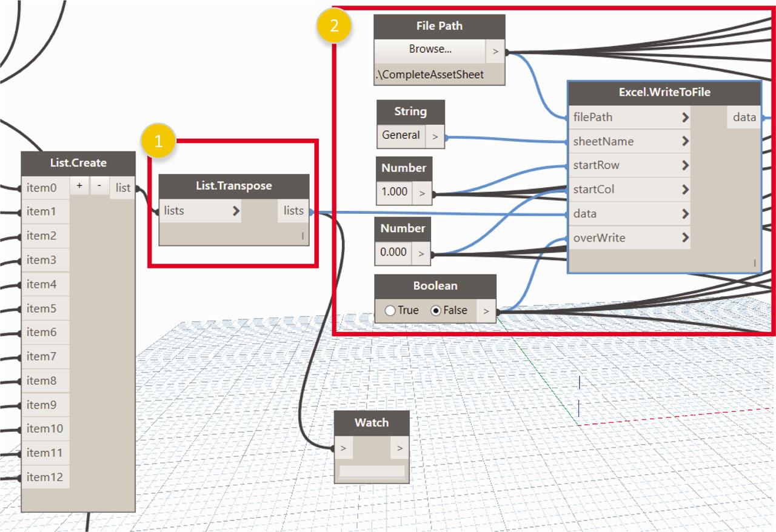The width and height of the screenshot is (776, 532).
Task: Click the list output port on List.Create
Action: pyautogui.click(x=123, y=188)
